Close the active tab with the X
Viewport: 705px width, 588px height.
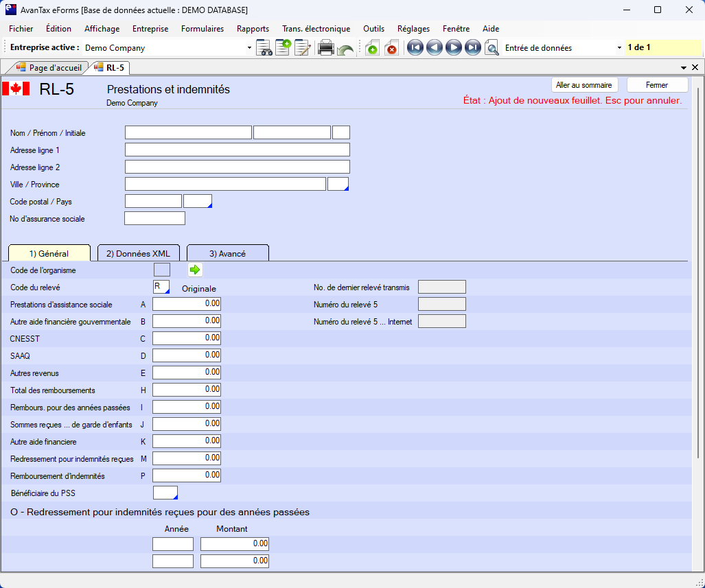695,67
